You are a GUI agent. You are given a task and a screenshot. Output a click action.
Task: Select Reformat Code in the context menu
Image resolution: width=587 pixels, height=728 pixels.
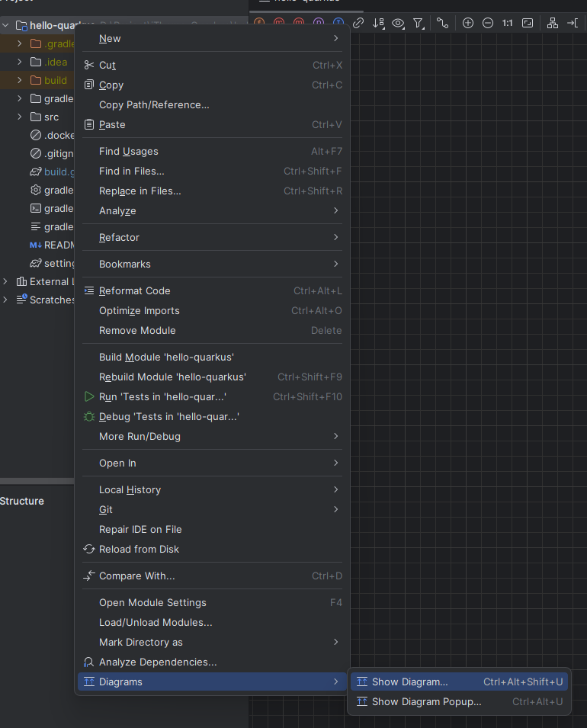pos(212,290)
